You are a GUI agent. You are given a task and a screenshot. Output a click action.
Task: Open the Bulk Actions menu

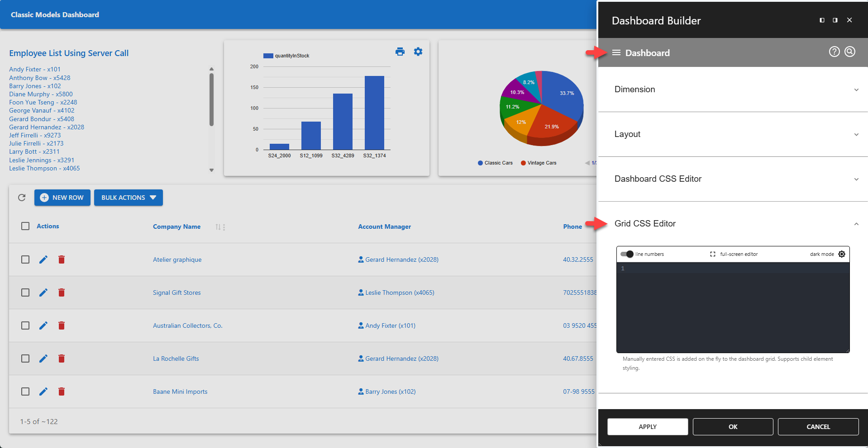128,198
